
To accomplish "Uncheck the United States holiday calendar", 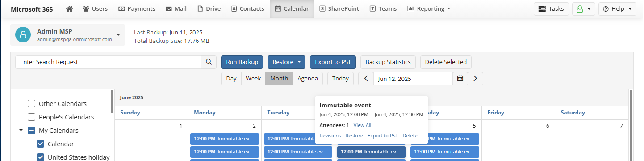I will point(40,157).
